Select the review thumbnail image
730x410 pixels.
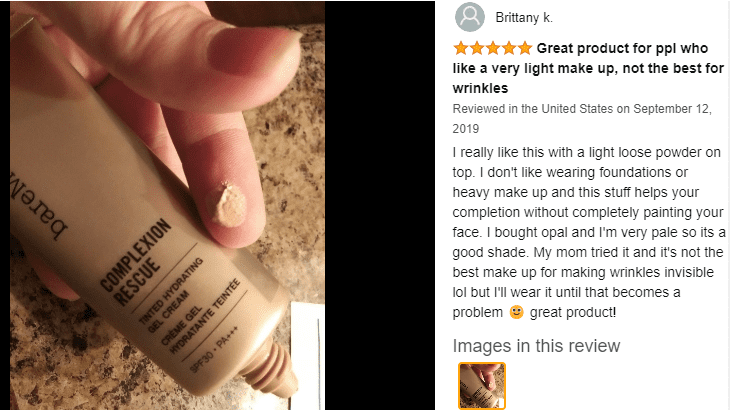(x=482, y=386)
